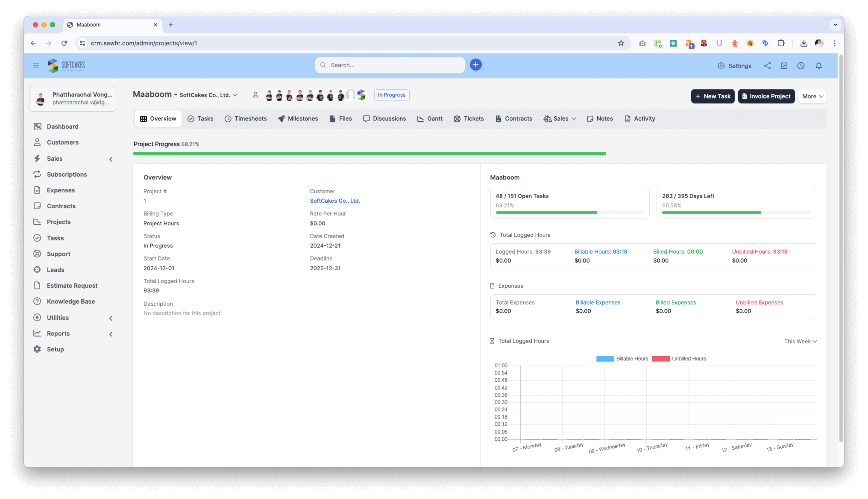Switch to the Files tab

tap(341, 119)
